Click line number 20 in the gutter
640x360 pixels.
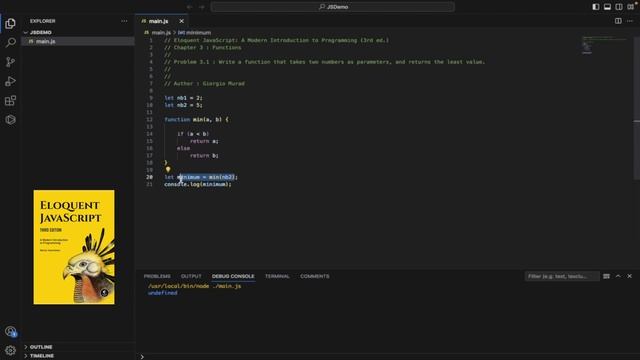[149, 177]
